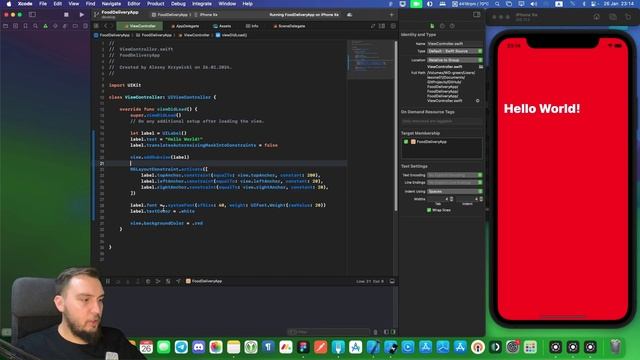Open the Editor menu

click(x=134, y=4)
